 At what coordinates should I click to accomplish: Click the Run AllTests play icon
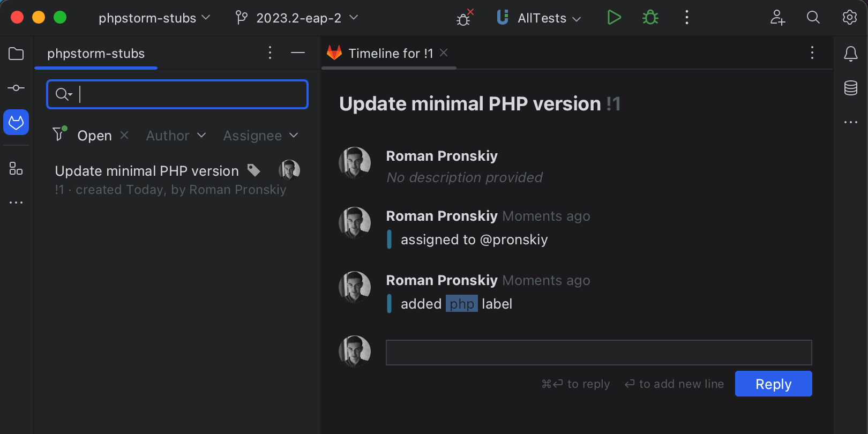(x=614, y=18)
